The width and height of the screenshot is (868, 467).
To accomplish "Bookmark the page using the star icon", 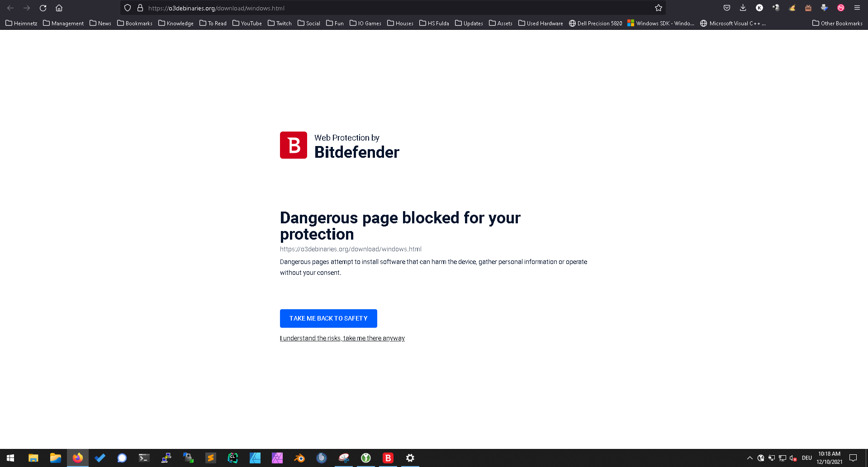I will [659, 8].
